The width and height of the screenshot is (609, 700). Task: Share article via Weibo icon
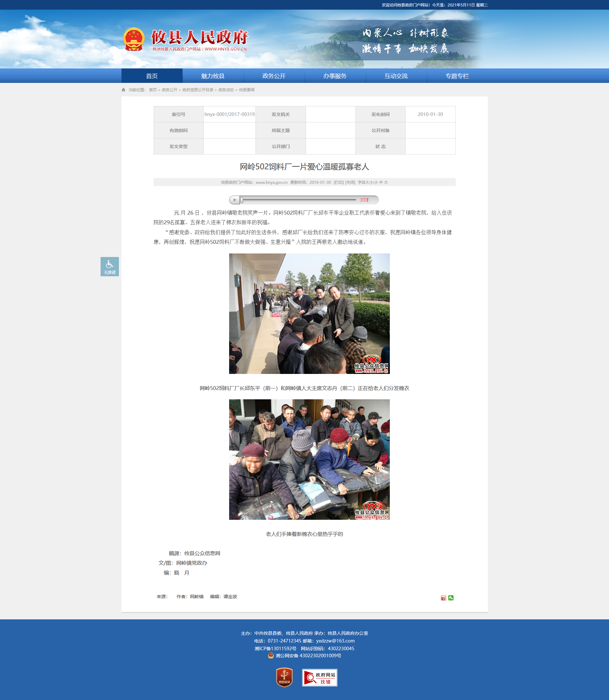coord(443,598)
